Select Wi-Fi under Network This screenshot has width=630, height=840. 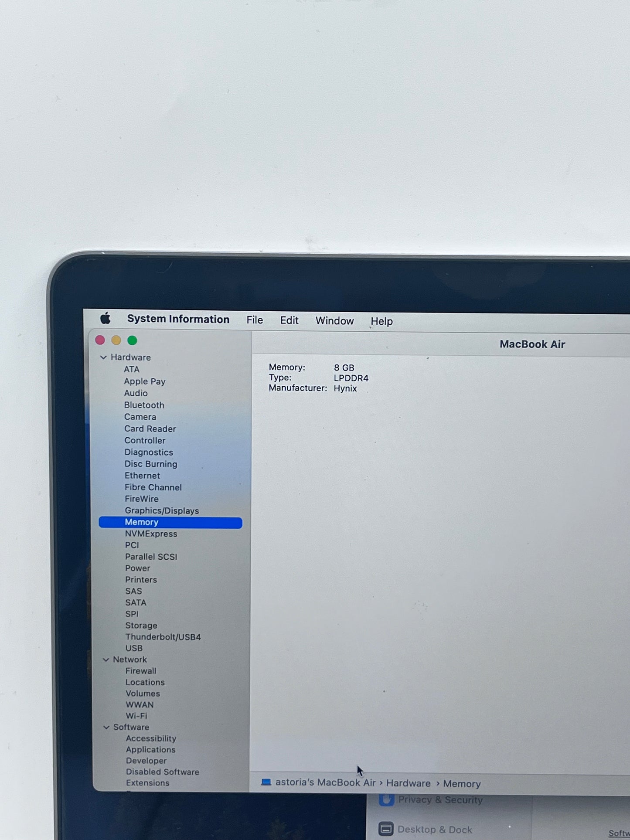click(136, 716)
